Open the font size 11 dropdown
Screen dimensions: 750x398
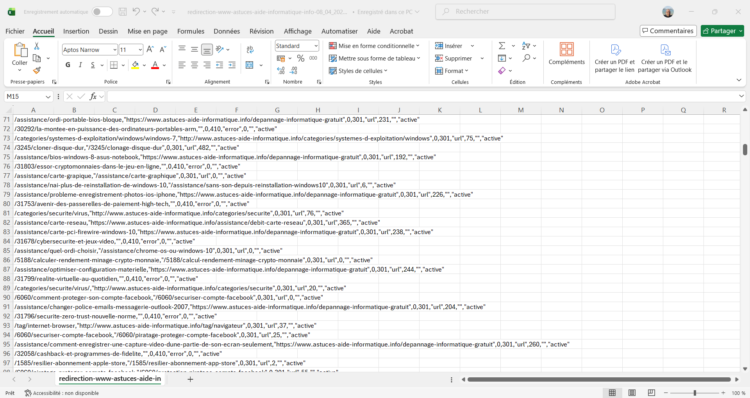(x=140, y=50)
